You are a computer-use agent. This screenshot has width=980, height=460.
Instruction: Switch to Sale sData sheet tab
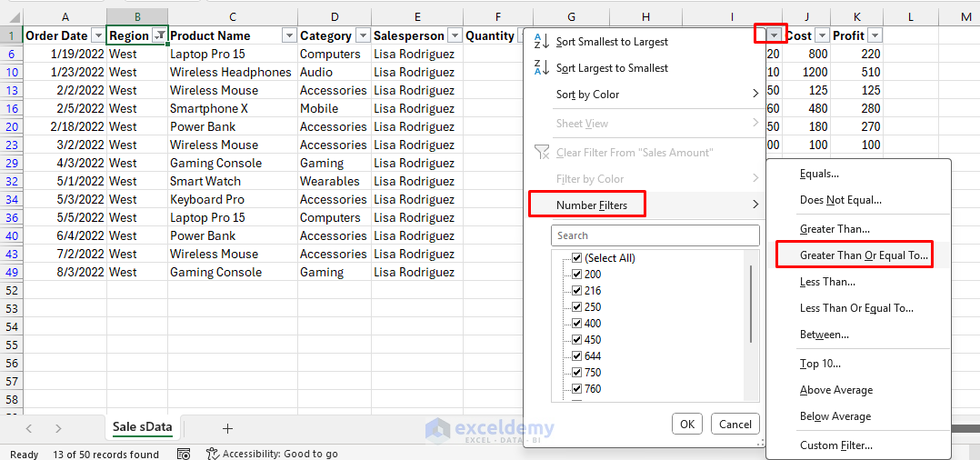143,427
